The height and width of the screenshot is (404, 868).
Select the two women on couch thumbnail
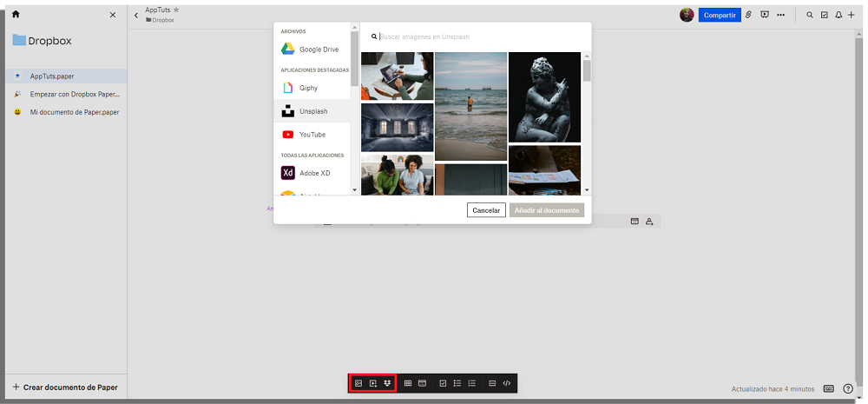[x=397, y=175]
